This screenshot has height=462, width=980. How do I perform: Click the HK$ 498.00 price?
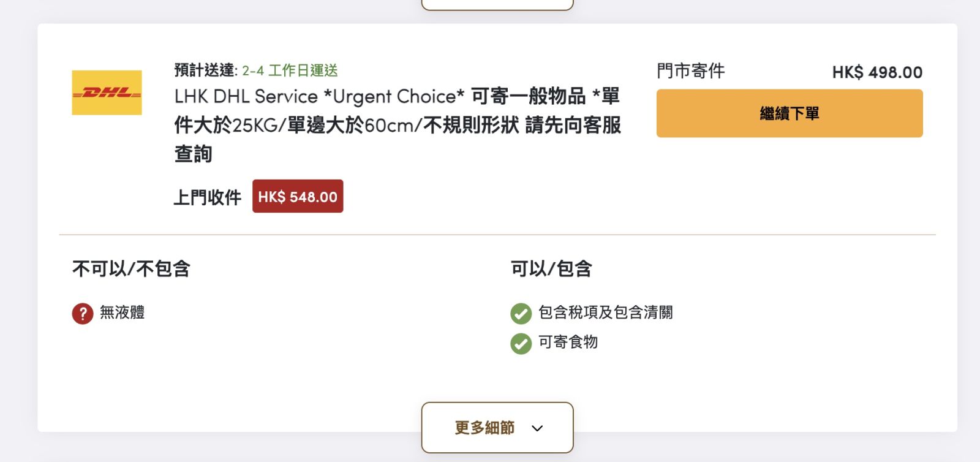pos(876,72)
